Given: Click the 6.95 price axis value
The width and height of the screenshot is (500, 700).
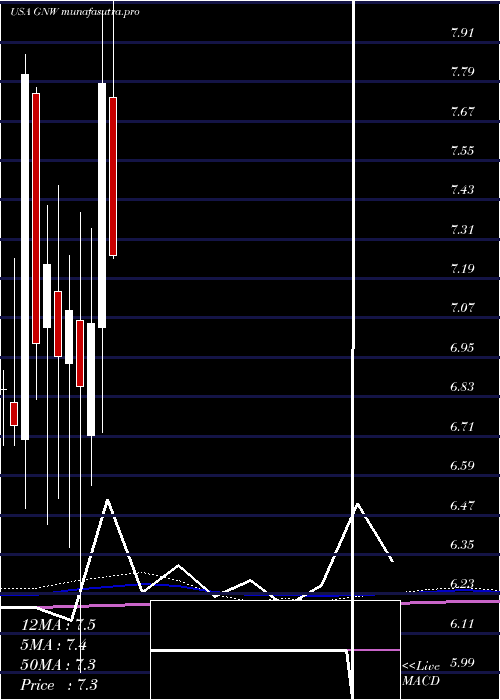Looking at the screenshot, I should click(x=462, y=347).
